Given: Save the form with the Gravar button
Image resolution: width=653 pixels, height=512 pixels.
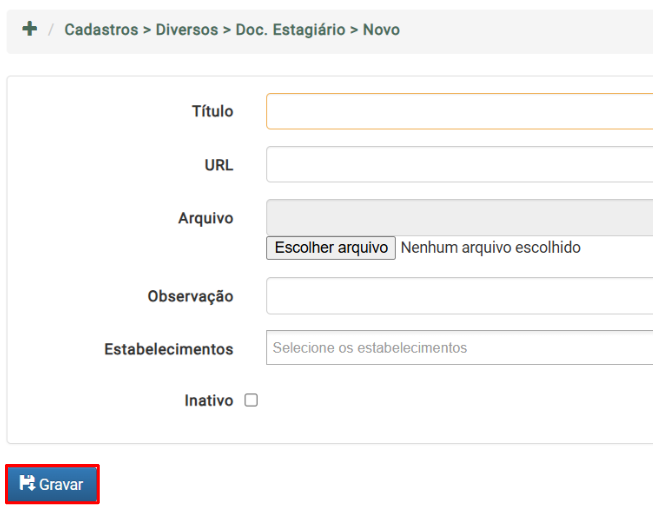Looking at the screenshot, I should (52, 484).
